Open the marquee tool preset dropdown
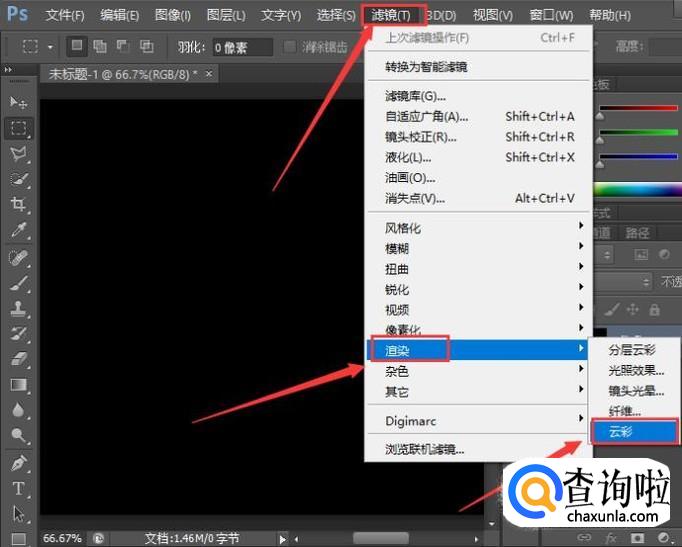 click(x=50, y=47)
